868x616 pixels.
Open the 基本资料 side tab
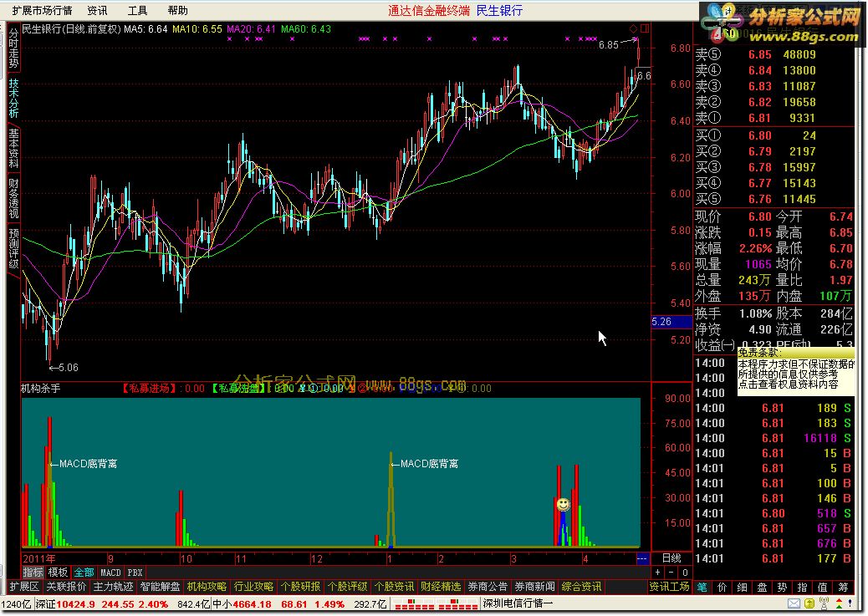point(14,148)
